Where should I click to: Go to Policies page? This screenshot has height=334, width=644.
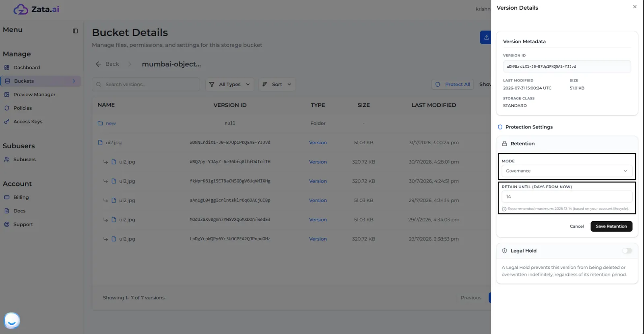(x=23, y=108)
